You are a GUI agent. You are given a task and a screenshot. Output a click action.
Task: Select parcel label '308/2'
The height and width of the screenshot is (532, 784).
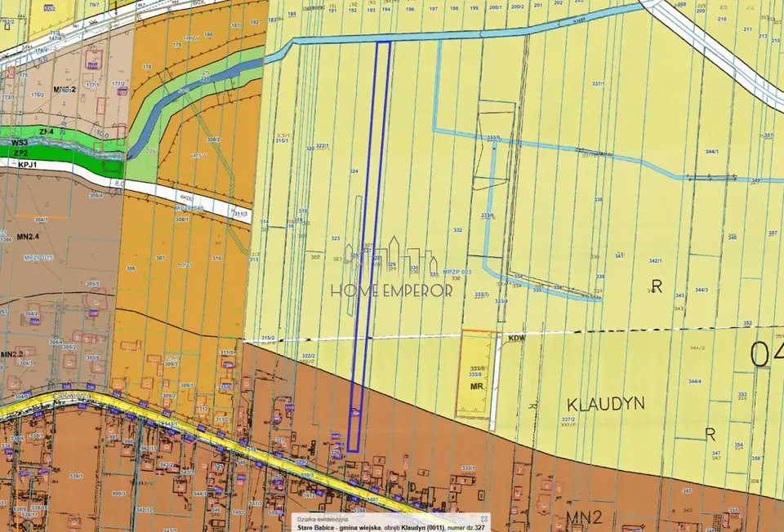pyautogui.click(x=213, y=140)
